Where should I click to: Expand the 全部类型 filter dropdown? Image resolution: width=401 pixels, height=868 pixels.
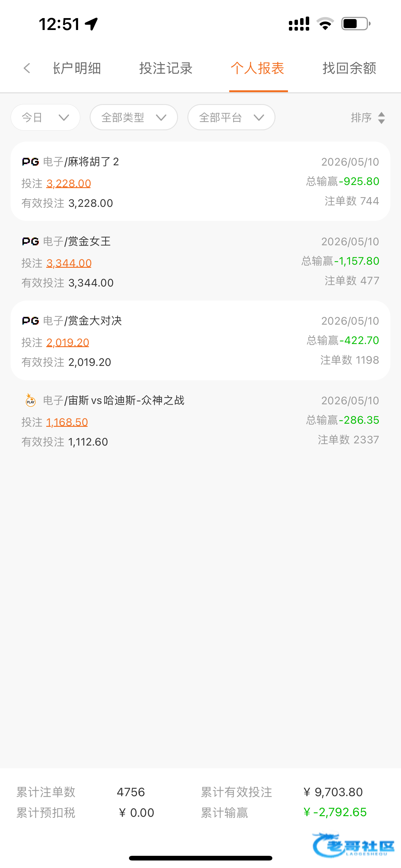[134, 117]
